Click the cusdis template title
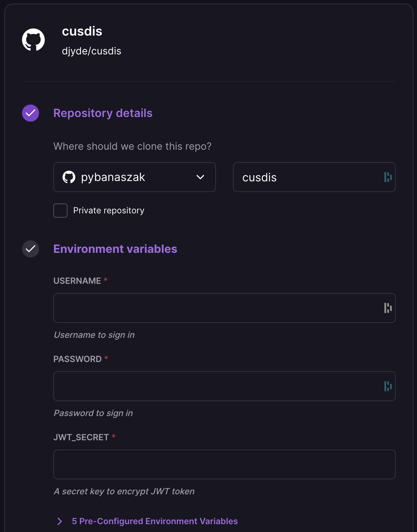The width and height of the screenshot is (417, 532). (x=82, y=31)
